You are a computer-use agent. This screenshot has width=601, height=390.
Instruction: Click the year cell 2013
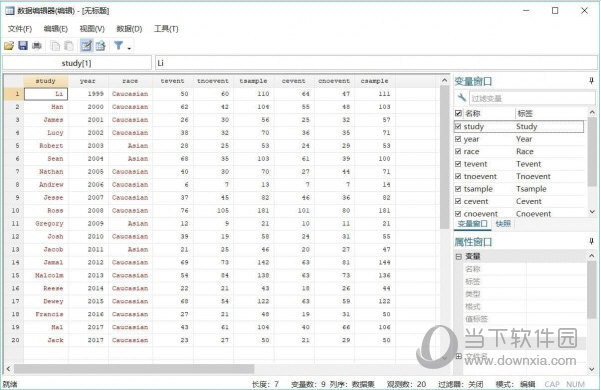(x=88, y=275)
